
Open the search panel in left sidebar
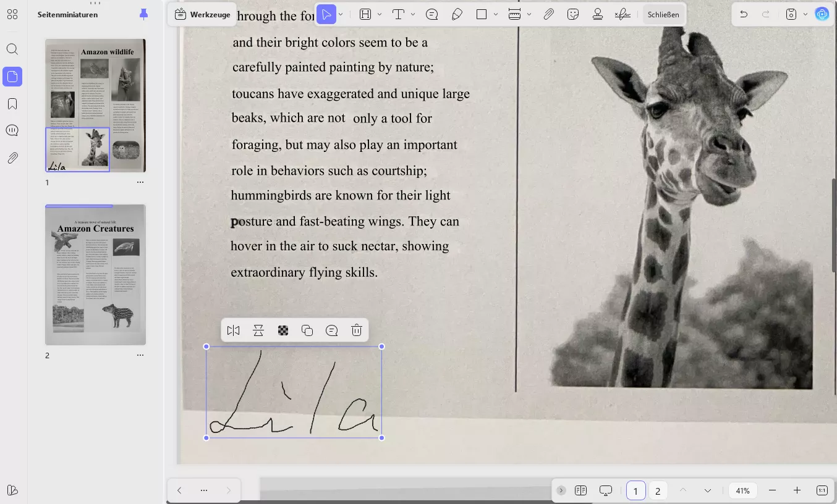pyautogui.click(x=12, y=49)
